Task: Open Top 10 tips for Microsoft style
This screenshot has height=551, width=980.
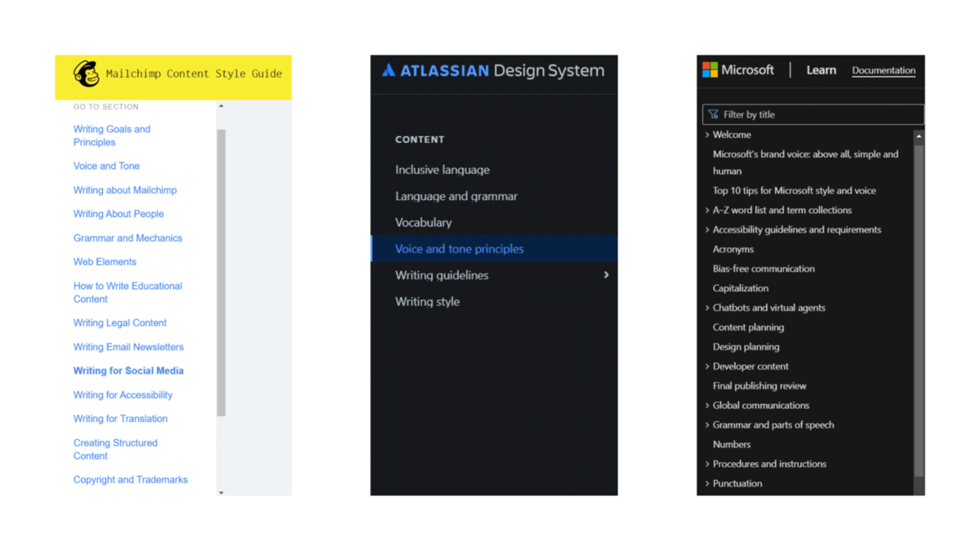Action: coord(794,190)
